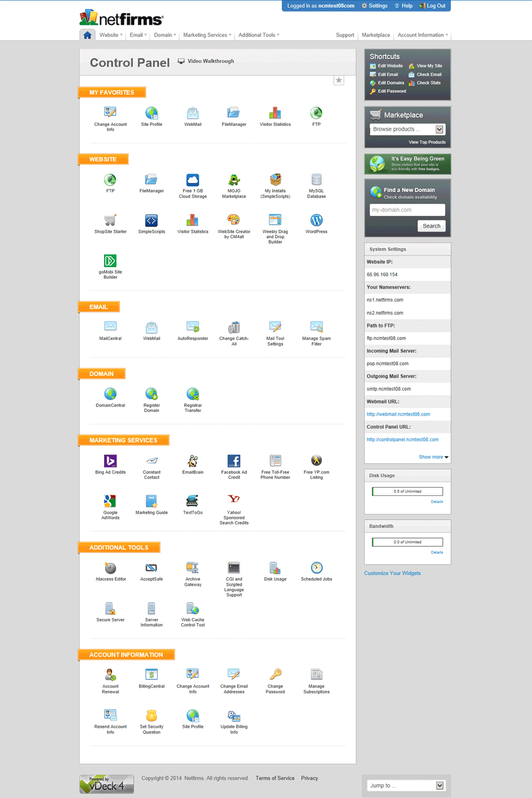The width and height of the screenshot is (532, 798).
Task: Open My Installs (SimpleScripts)
Action: [x=275, y=180]
